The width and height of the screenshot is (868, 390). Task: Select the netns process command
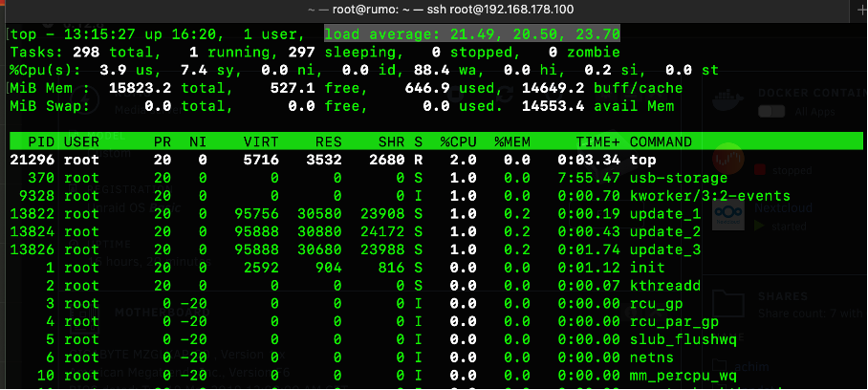point(652,357)
